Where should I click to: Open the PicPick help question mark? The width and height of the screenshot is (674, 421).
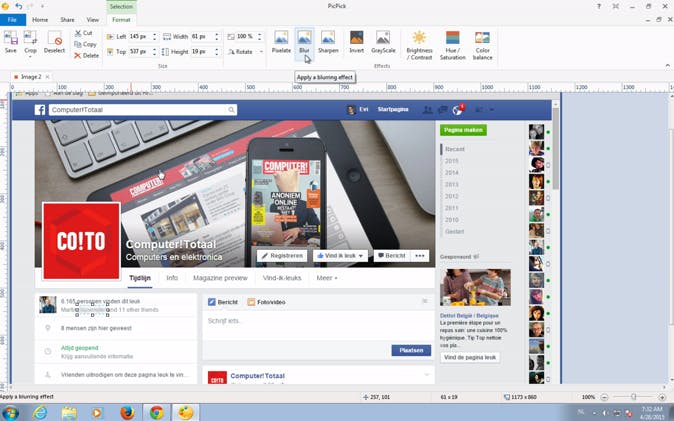point(600,6)
